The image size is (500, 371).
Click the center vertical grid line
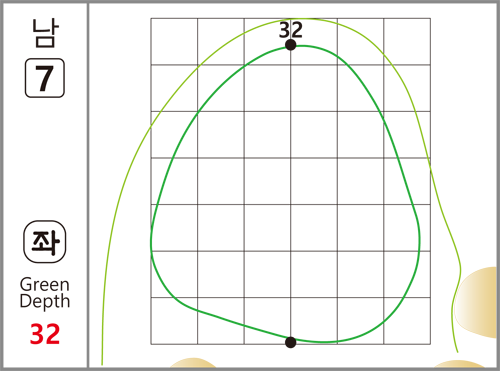(x=291, y=193)
